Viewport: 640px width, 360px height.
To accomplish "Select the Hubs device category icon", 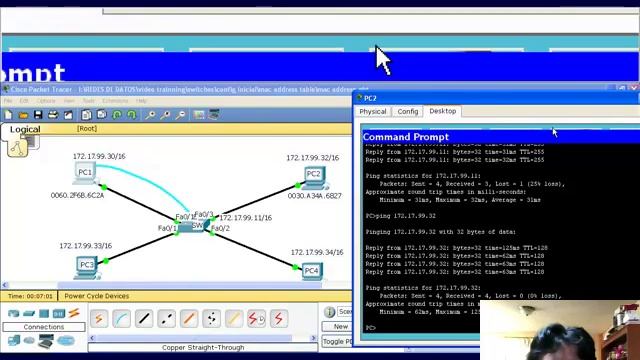I will point(44,313).
